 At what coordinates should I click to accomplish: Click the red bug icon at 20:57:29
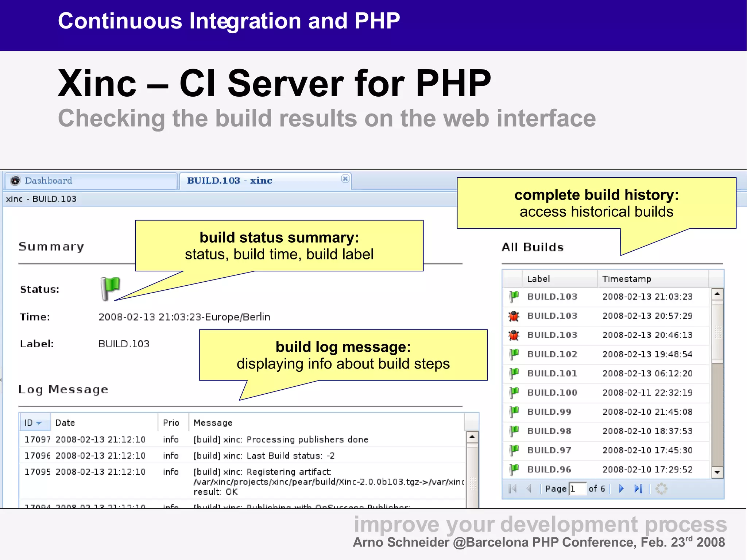click(x=514, y=316)
